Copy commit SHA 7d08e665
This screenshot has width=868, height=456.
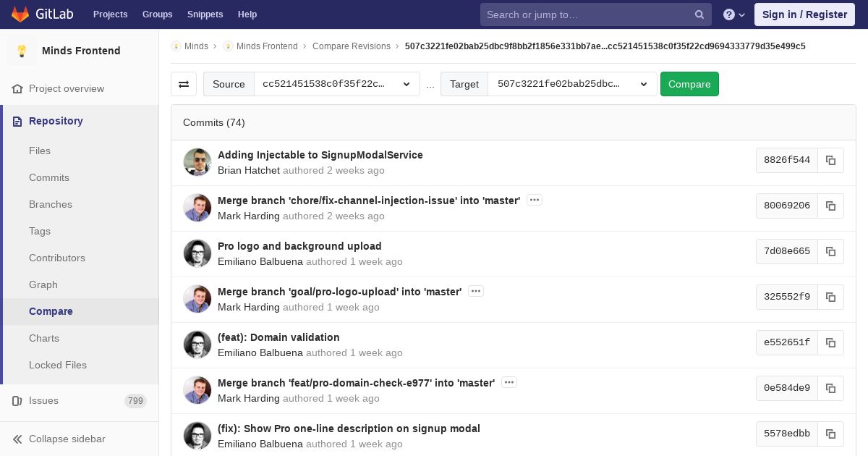tap(830, 251)
